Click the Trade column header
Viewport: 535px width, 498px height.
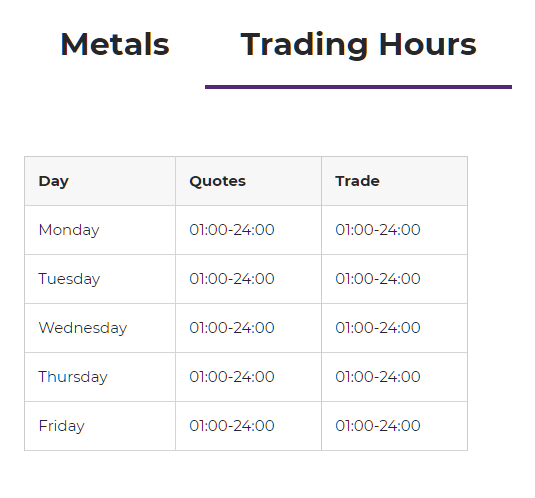(394, 181)
